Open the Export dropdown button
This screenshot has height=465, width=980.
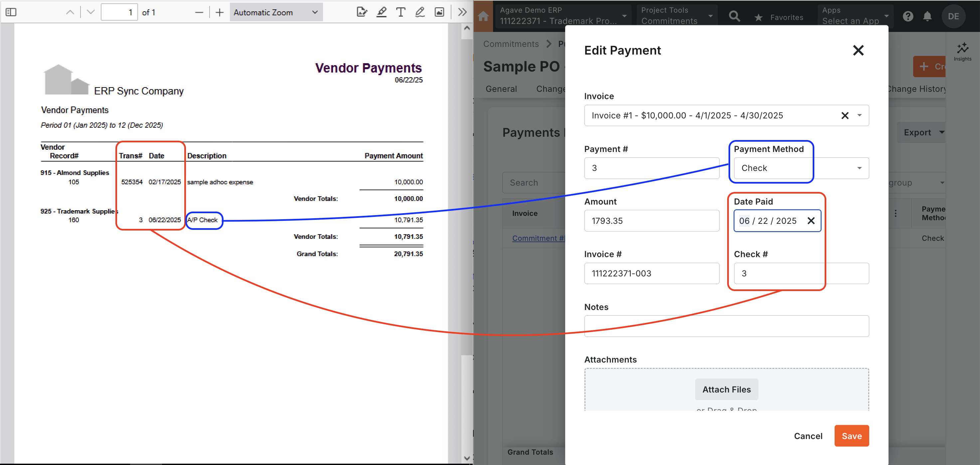(921, 132)
